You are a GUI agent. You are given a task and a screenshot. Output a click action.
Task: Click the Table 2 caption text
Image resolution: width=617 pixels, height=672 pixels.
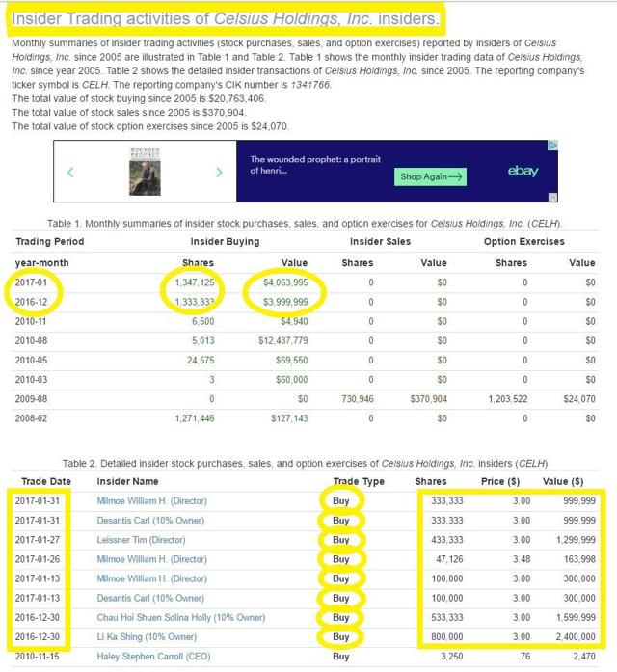tap(305, 464)
